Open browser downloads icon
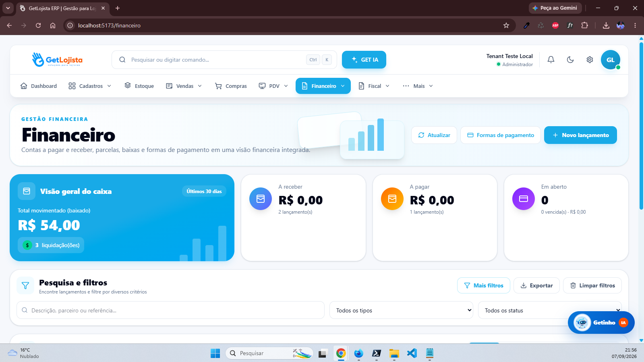Image resolution: width=644 pixels, height=362 pixels. [606, 25]
